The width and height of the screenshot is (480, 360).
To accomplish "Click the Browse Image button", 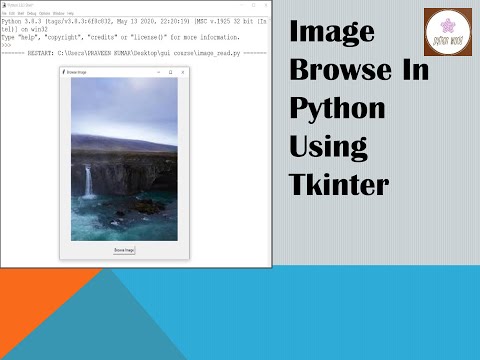I will point(124,250).
